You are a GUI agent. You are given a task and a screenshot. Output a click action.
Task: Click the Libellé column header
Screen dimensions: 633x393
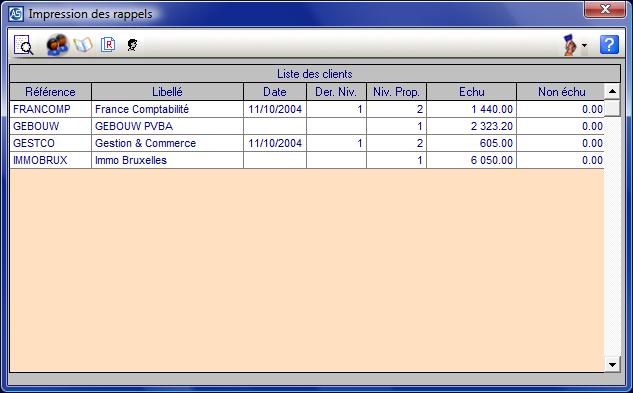point(168,92)
